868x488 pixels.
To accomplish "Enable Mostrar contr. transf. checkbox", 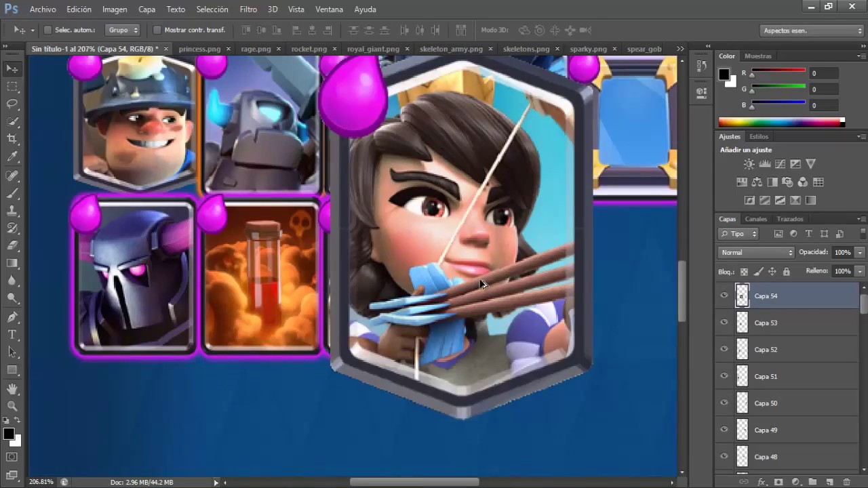I will click(157, 30).
